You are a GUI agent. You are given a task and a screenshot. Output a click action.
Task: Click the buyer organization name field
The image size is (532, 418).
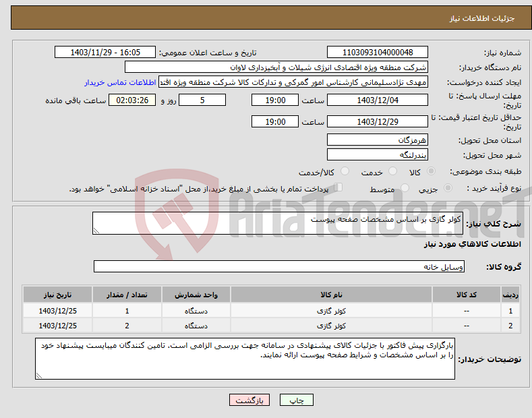pyautogui.click(x=276, y=67)
